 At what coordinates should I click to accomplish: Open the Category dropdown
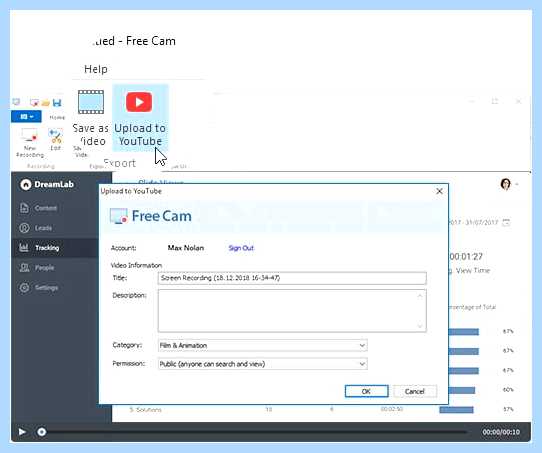(263, 345)
